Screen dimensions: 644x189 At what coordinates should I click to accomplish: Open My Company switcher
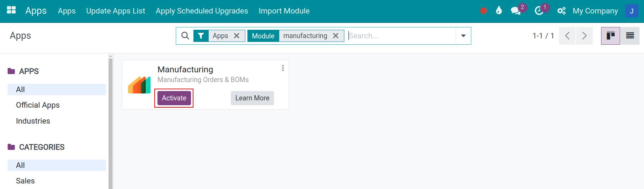(x=595, y=11)
